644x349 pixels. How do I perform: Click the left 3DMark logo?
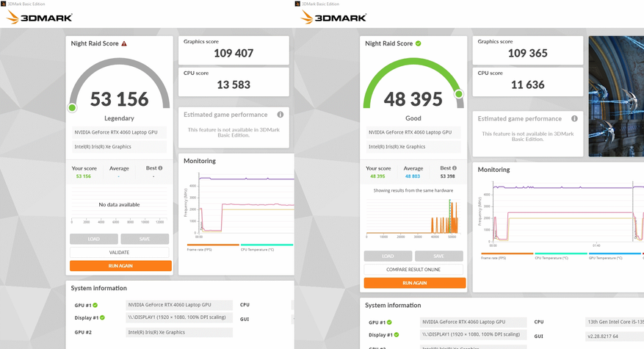click(40, 17)
